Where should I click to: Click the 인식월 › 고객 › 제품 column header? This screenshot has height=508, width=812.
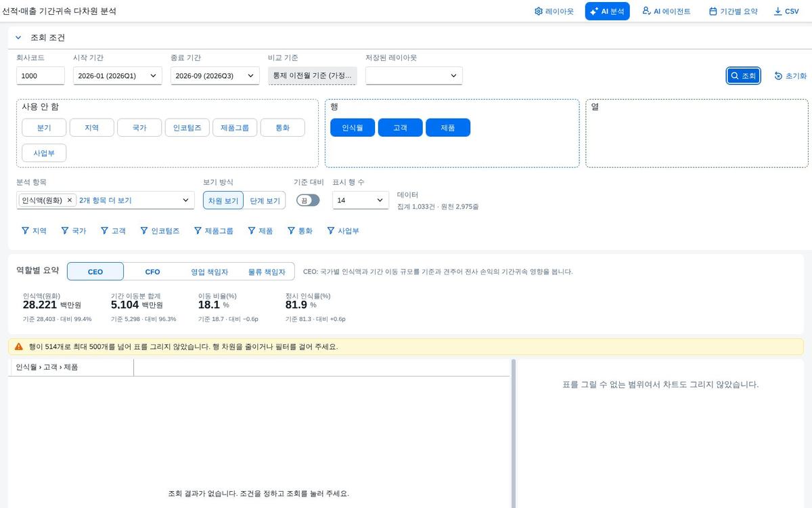click(x=71, y=367)
